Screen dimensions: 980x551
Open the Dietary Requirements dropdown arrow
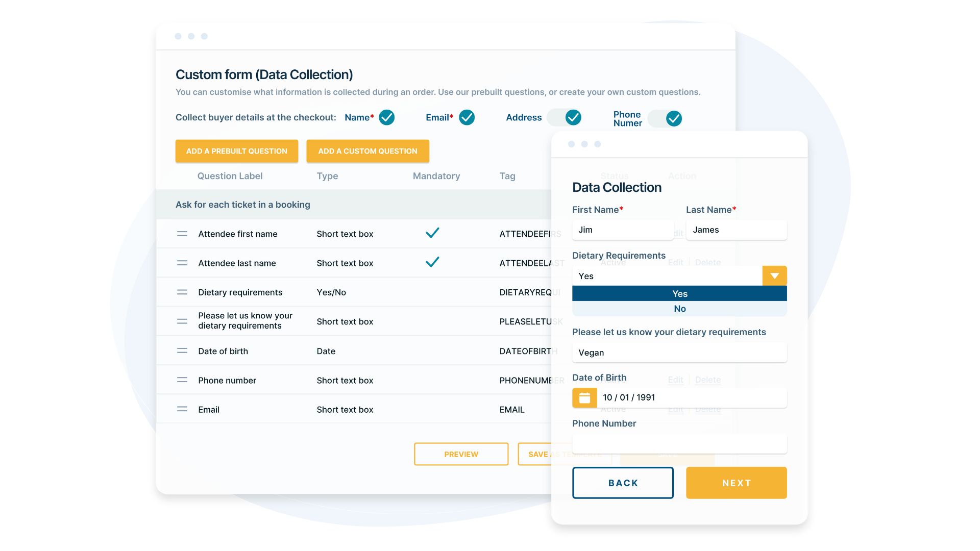(774, 275)
